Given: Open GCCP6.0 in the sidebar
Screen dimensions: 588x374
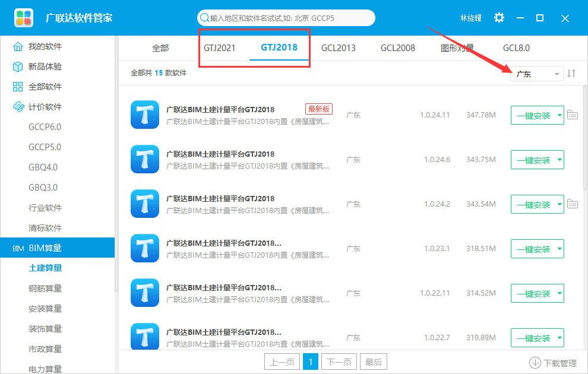Looking at the screenshot, I should point(45,127).
